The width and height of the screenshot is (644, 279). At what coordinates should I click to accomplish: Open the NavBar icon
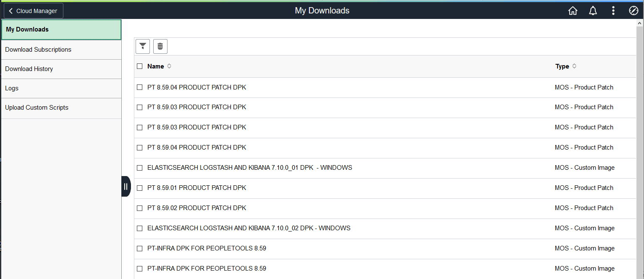pyautogui.click(x=634, y=11)
